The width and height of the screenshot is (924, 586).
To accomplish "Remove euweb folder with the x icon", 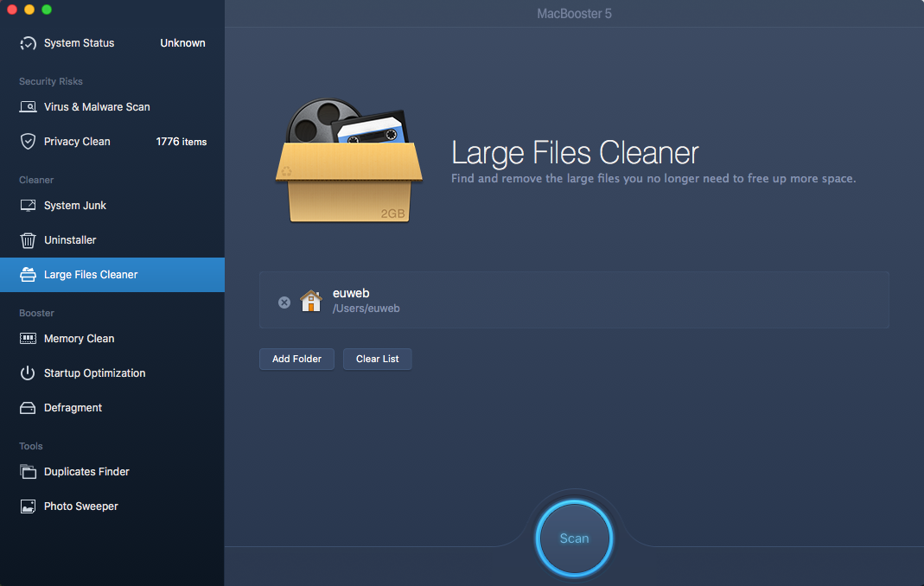I will click(x=284, y=303).
